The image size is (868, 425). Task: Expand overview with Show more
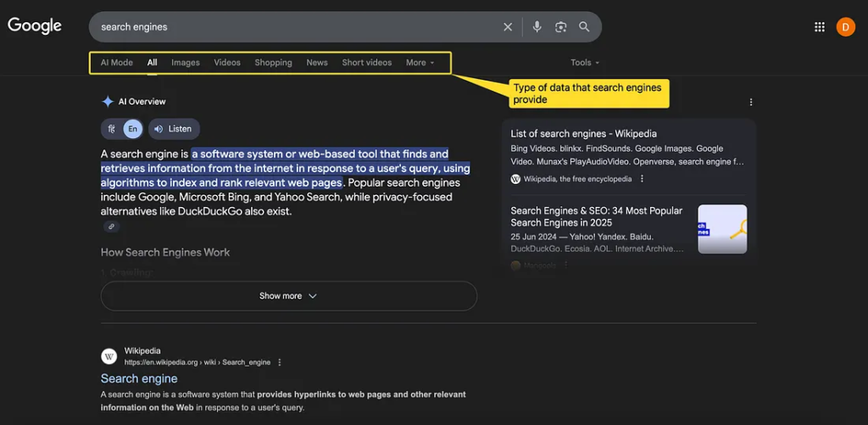click(288, 296)
